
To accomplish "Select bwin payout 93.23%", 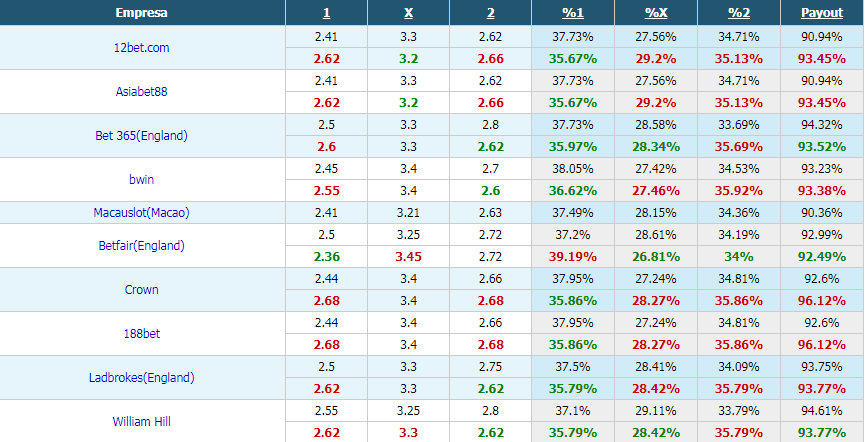I will click(x=822, y=169).
